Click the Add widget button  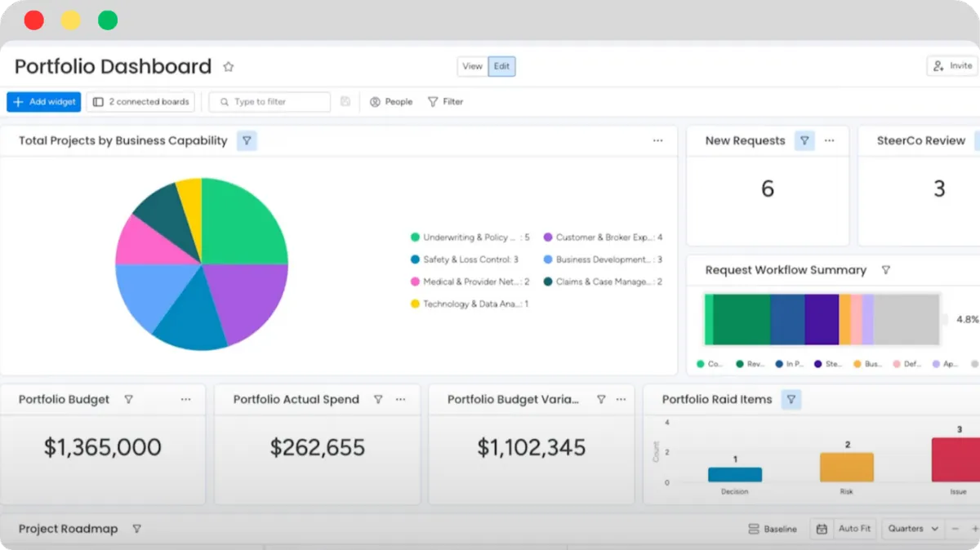pos(44,102)
